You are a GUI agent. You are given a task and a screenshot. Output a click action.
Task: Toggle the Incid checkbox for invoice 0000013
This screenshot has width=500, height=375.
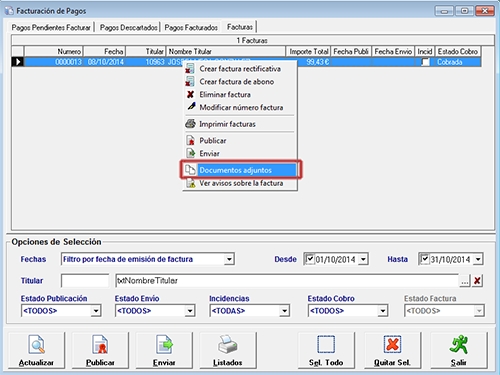click(425, 62)
